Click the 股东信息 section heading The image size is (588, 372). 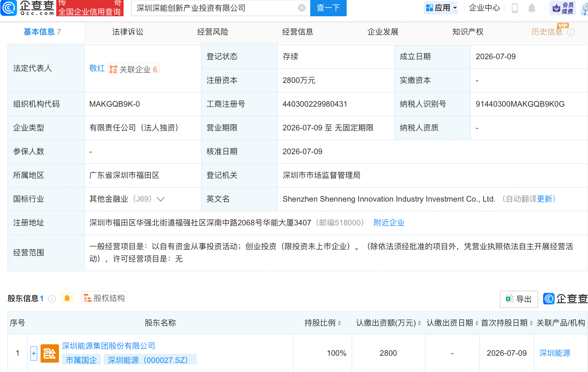[x=23, y=299]
